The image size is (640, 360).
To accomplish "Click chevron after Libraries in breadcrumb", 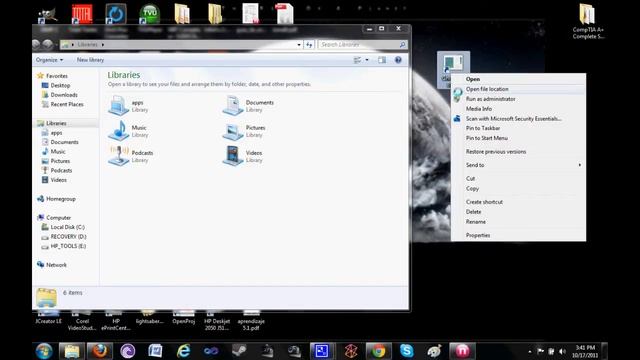I will click(x=103, y=44).
